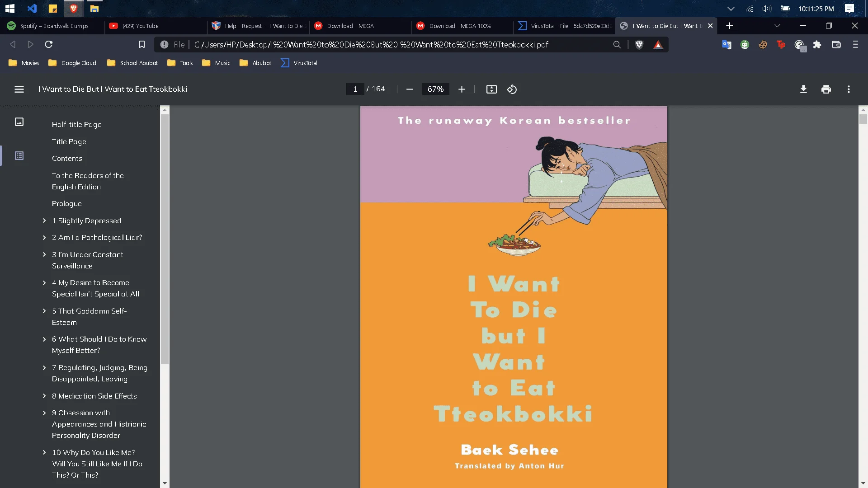Go back to previous page

(x=13, y=44)
